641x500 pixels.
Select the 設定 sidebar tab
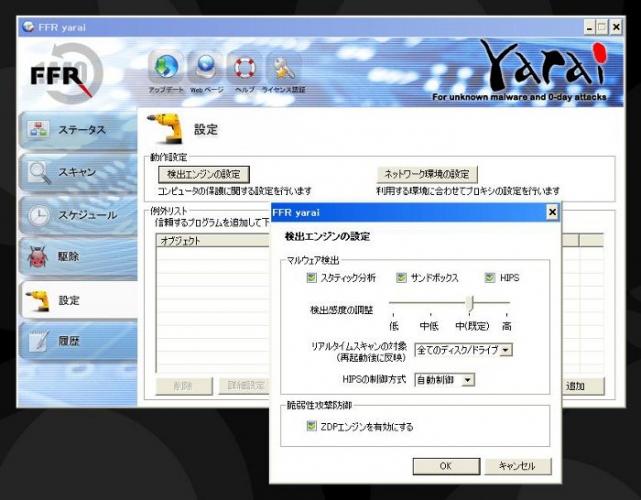(x=79, y=300)
